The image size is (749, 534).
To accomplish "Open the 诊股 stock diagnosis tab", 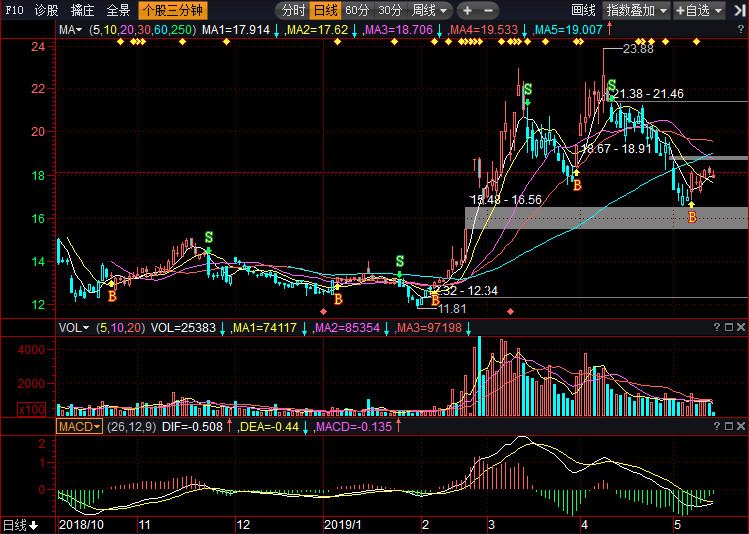I will pos(46,10).
